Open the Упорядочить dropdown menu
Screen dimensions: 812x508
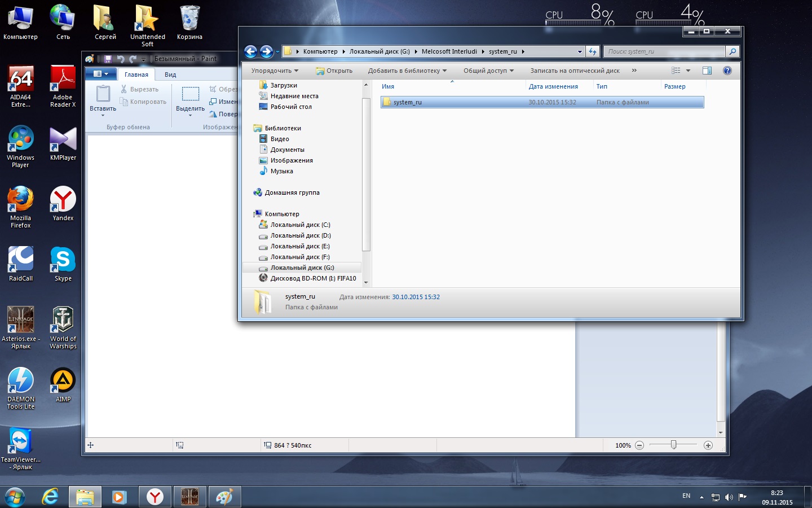[x=275, y=71]
